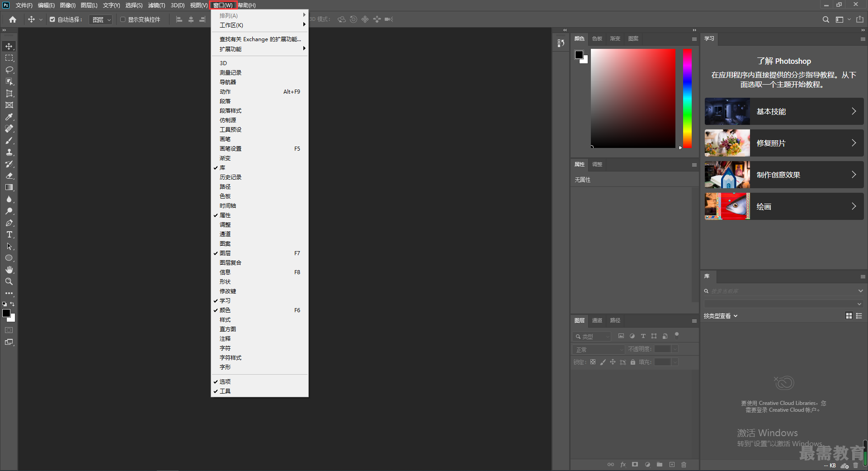Open the layer filter 类型 dropdown
The width and height of the screenshot is (868, 471).
pyautogui.click(x=592, y=337)
